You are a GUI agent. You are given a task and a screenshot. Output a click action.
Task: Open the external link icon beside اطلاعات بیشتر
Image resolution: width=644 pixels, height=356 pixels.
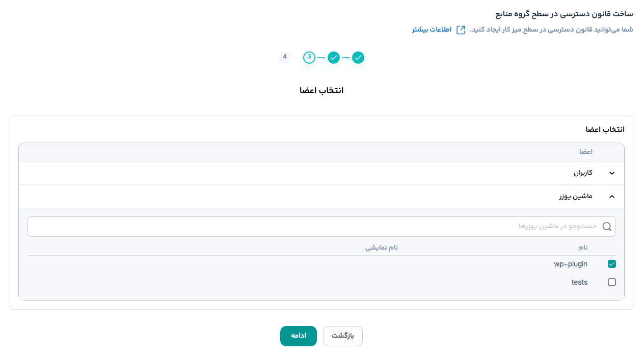point(461,30)
